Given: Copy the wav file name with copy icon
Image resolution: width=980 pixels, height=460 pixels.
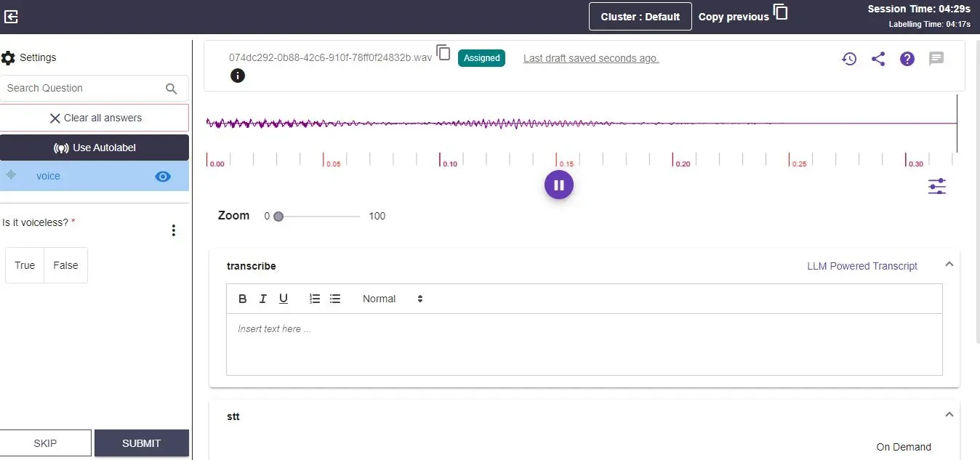Looking at the screenshot, I should click(x=443, y=53).
